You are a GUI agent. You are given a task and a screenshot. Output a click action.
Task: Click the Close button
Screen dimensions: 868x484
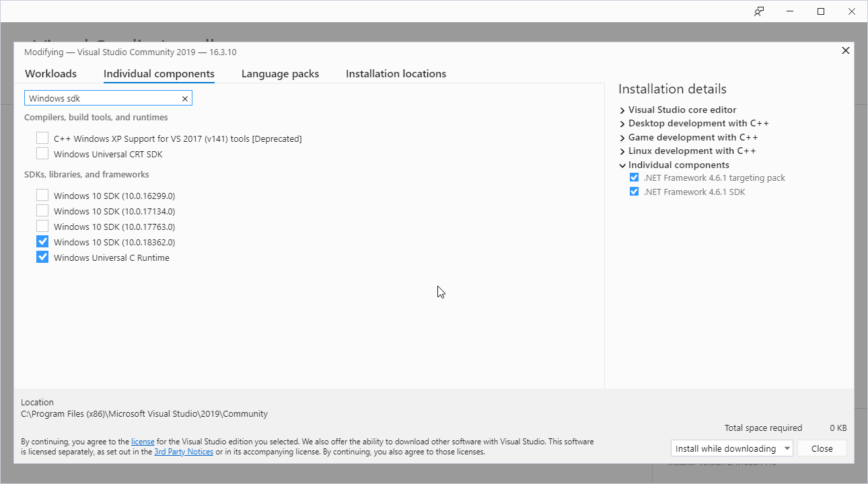[x=822, y=448]
